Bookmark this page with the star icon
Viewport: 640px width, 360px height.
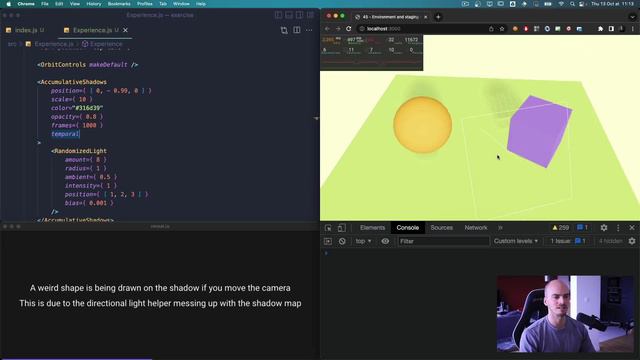pos(502,29)
